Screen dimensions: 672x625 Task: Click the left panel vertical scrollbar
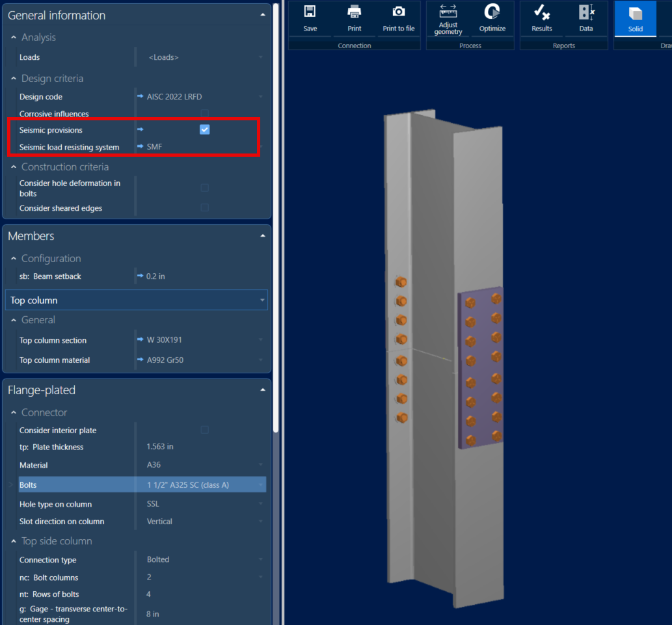click(276, 215)
